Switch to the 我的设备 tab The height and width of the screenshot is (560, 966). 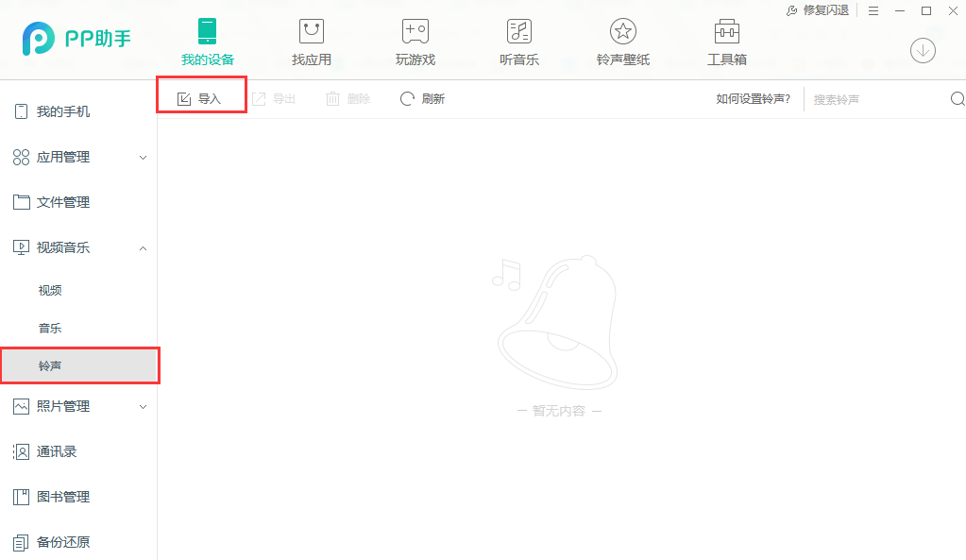pos(207,40)
